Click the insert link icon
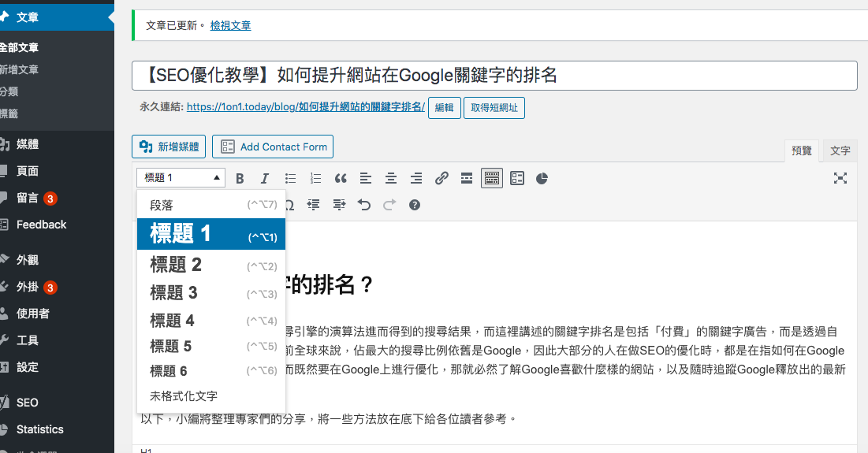Image resolution: width=868 pixels, height=453 pixels. click(x=441, y=179)
